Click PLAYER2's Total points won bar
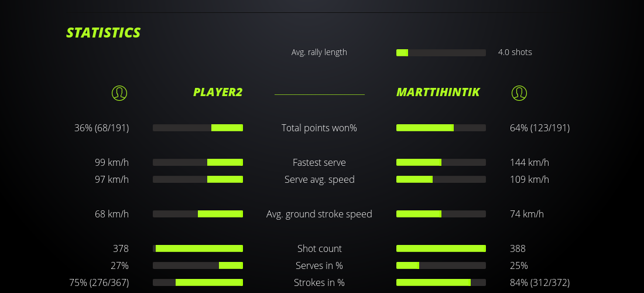 pos(198,128)
